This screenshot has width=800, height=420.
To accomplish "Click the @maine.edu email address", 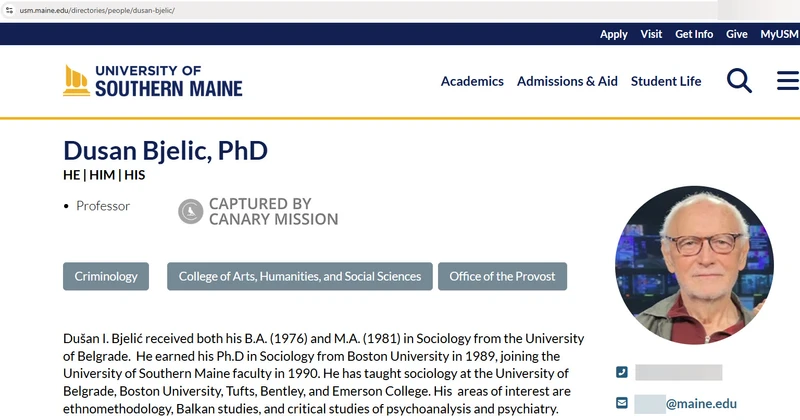I will point(686,404).
